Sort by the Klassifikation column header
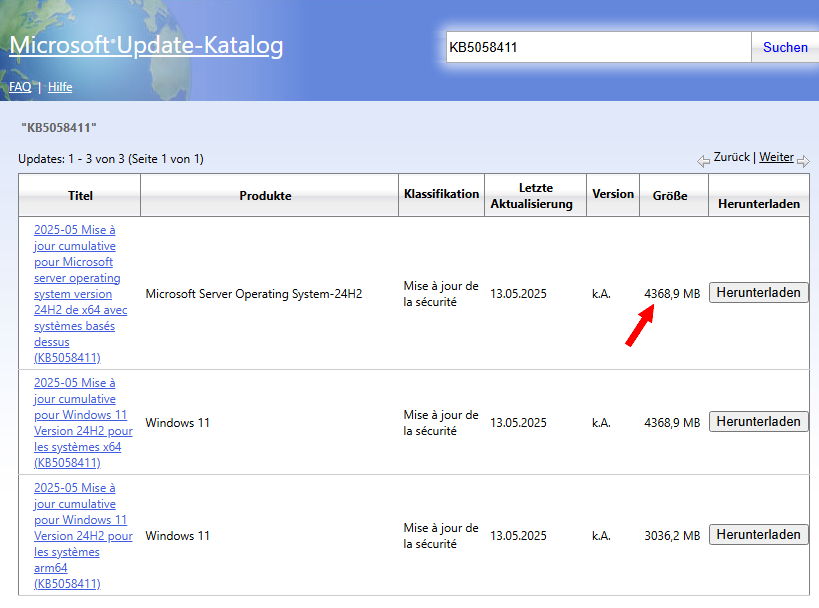This screenshot has width=819, height=608. (x=441, y=194)
